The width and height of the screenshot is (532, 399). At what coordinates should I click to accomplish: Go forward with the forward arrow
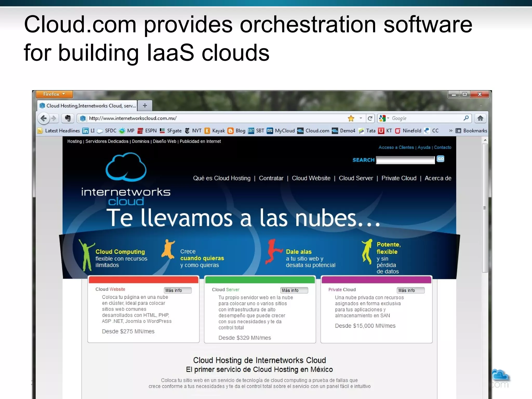pyautogui.click(x=54, y=118)
